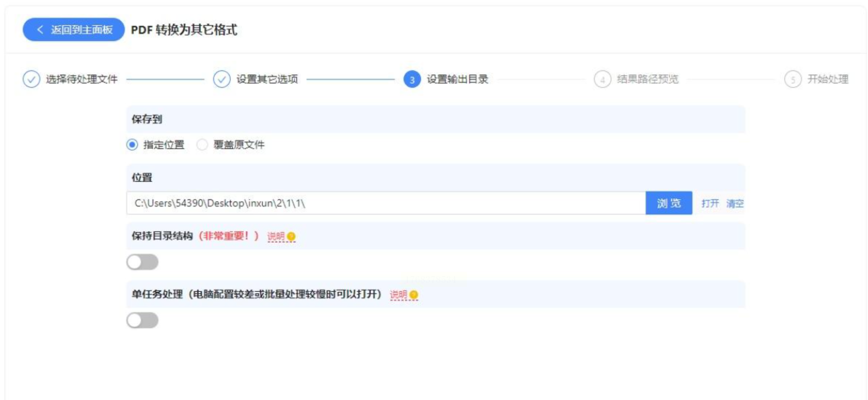Image resolution: width=868 pixels, height=400 pixels.
Task: Click the 清空 link to clear path
Action: (x=735, y=203)
